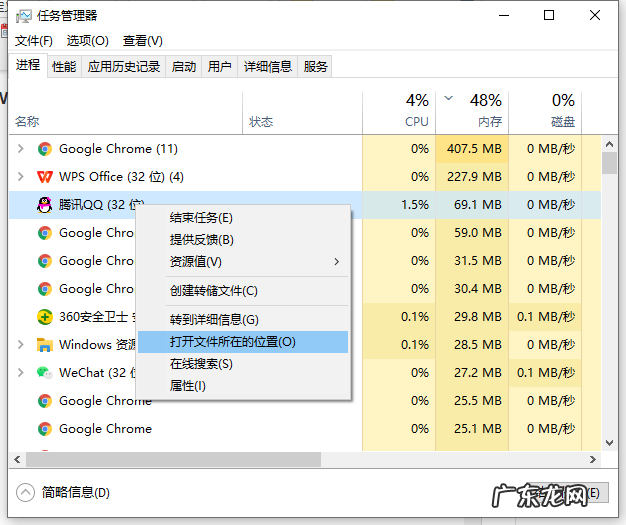Click the Windows Explorer folder icon
Screen dimensions: 626x525
coord(45,345)
